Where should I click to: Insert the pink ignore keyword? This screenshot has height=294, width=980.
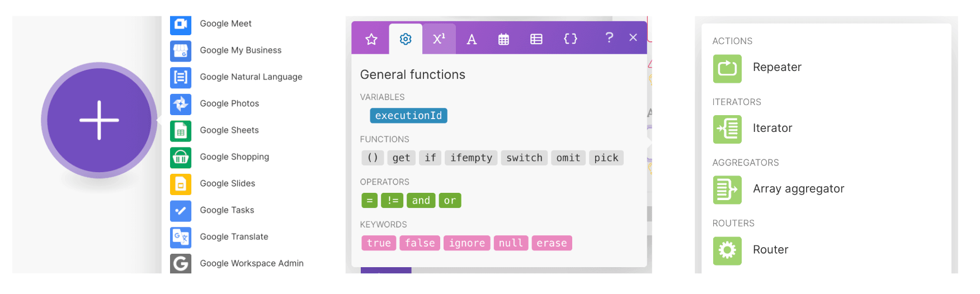[467, 243]
